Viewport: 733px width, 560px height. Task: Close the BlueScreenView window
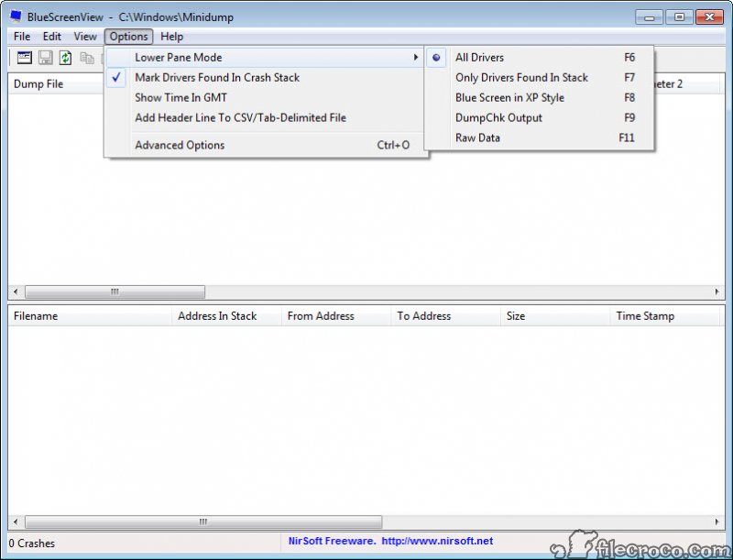coord(709,17)
